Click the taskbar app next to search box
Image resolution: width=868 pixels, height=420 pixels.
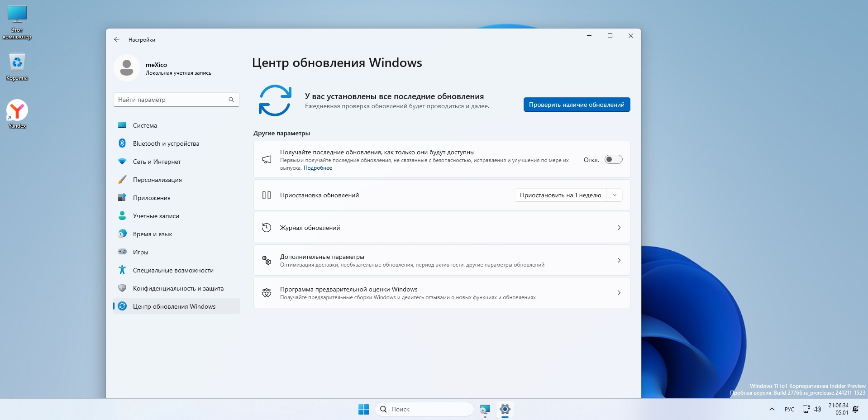pos(485,409)
